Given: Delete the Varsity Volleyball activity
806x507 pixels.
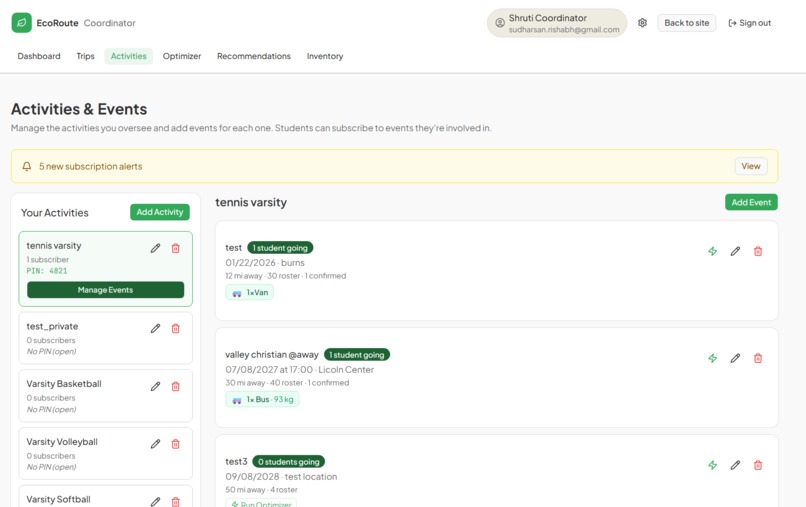Looking at the screenshot, I should [175, 444].
